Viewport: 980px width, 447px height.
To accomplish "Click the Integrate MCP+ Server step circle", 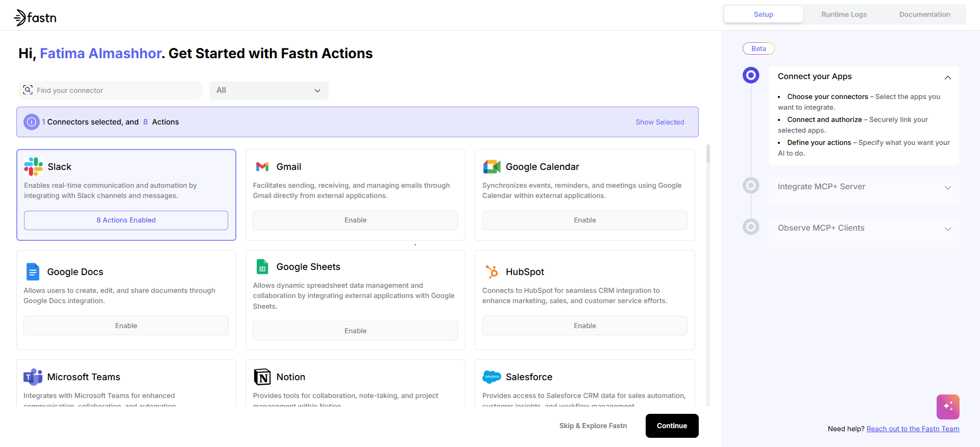I will click(751, 185).
